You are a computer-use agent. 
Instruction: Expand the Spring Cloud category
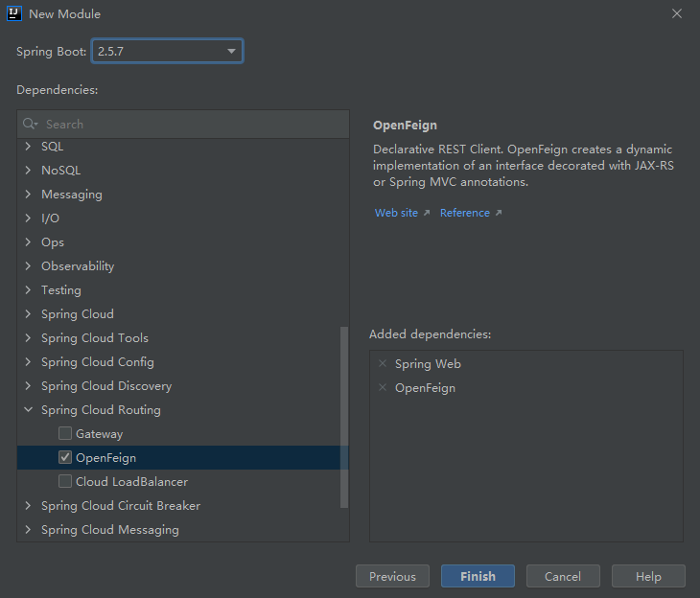(28, 313)
